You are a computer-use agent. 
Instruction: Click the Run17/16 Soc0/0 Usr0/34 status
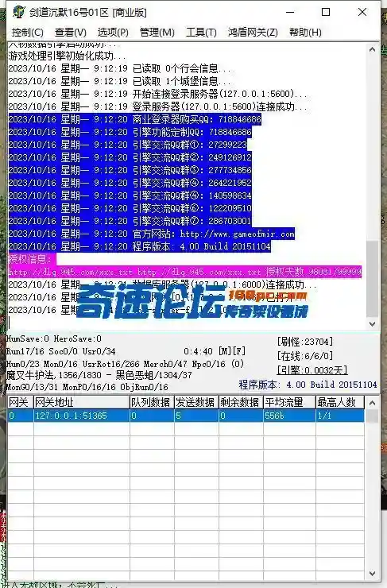pos(61,352)
